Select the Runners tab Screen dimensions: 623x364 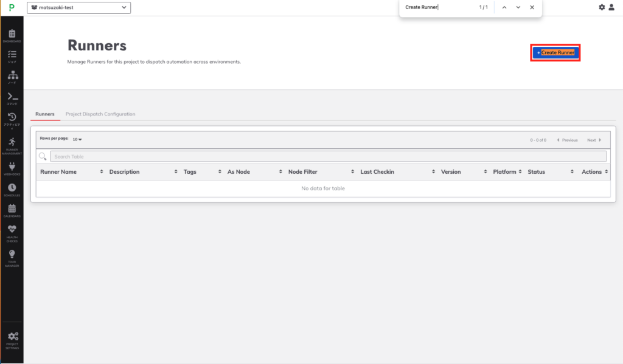click(45, 114)
